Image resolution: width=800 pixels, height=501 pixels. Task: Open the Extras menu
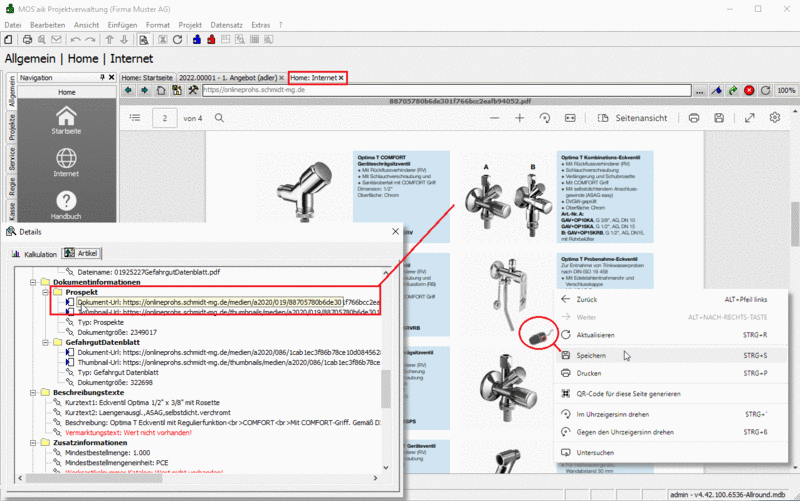pos(261,24)
